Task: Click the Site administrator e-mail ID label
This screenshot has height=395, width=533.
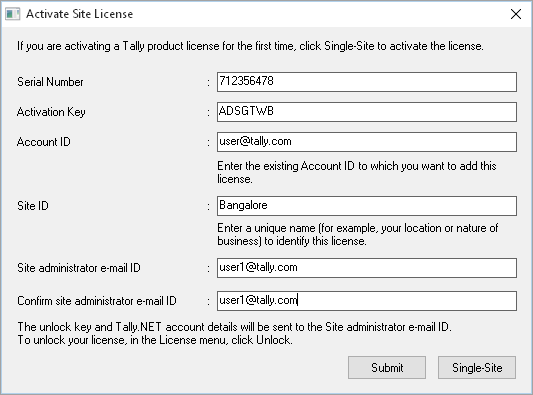Action: point(79,268)
